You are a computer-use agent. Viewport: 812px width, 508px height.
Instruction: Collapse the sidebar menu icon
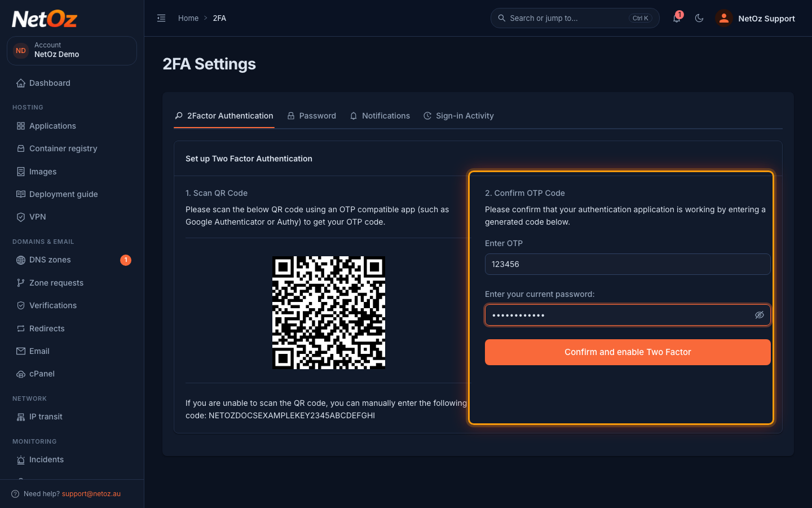161,18
